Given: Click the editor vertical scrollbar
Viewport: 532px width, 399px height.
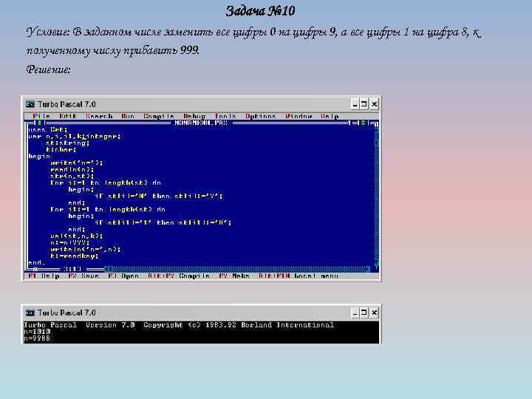Looking at the screenshot, I should (376, 197).
